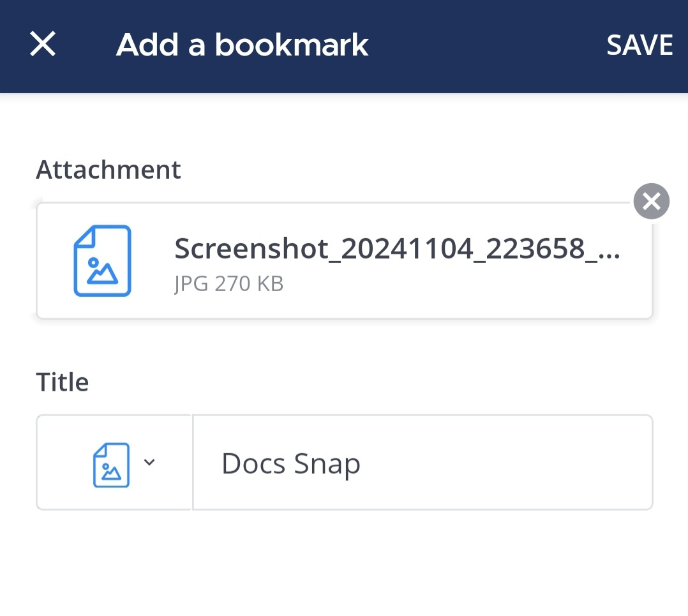Click the Attachment section label
This screenshot has height=616, width=688.
[x=108, y=169]
